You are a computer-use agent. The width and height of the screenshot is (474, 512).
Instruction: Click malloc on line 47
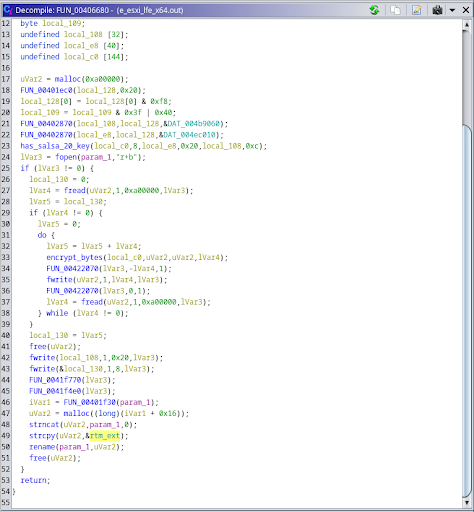(x=76, y=413)
